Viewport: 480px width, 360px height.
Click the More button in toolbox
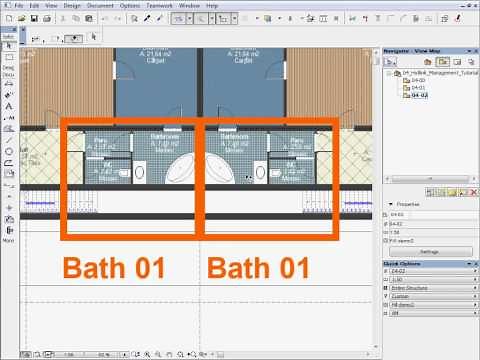pyautogui.click(x=8, y=240)
